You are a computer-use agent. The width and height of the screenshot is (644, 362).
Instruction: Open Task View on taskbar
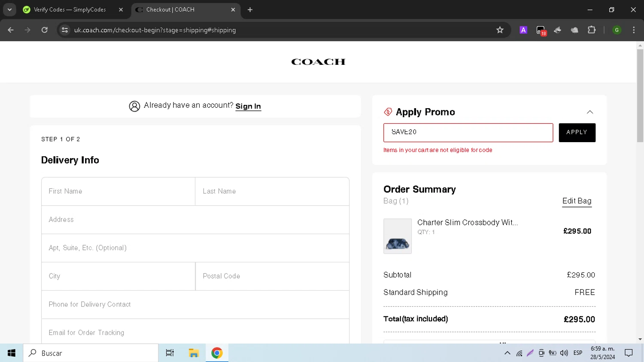[x=170, y=353]
